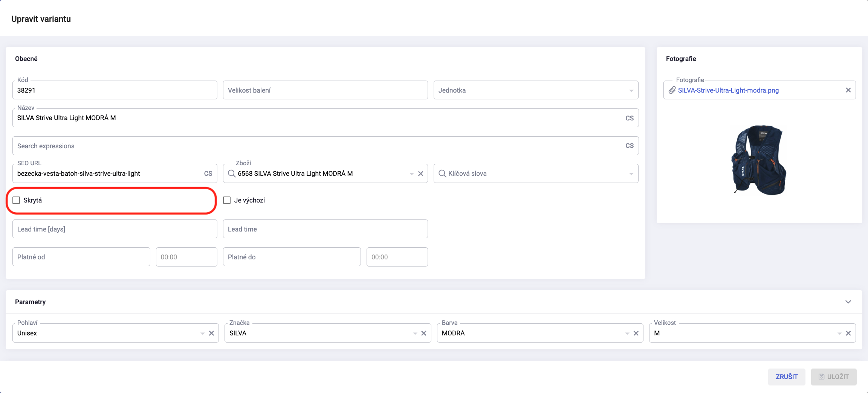Clear the Značka SILVA value

[x=424, y=333]
